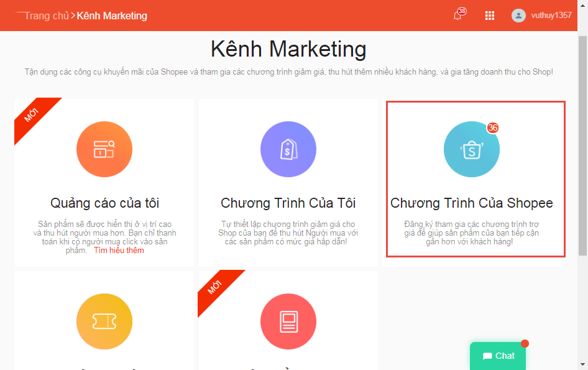Open the Chương Trình Của Tôi title
588x370 pixels.
click(x=288, y=203)
